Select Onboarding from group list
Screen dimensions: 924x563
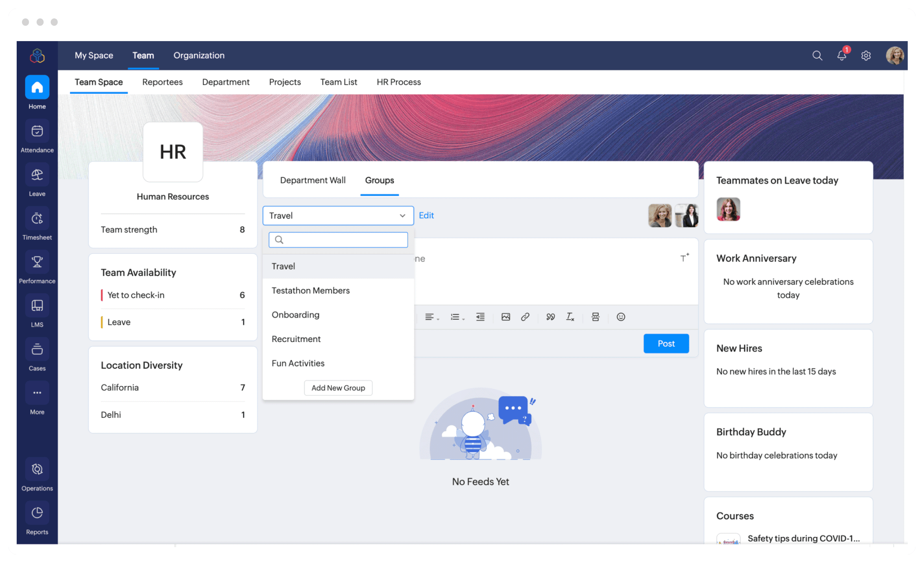coord(296,315)
